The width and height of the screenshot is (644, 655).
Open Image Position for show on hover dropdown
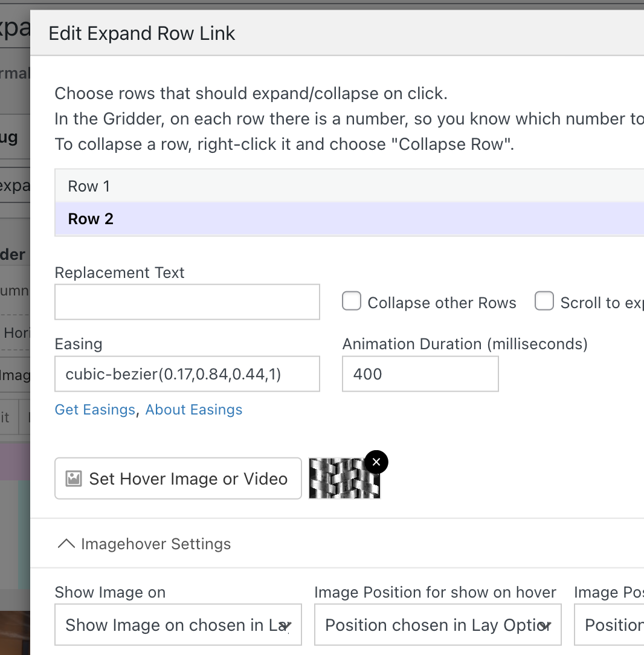pos(437,625)
